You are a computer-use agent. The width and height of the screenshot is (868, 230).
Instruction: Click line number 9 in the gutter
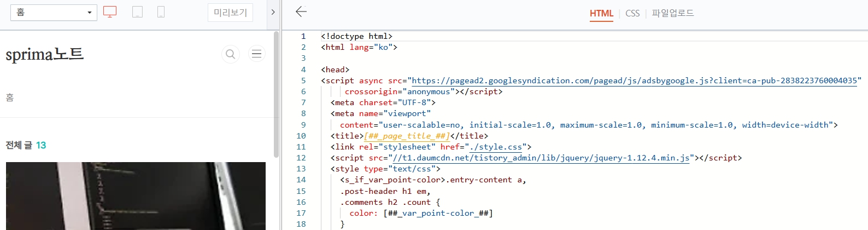[303, 125]
